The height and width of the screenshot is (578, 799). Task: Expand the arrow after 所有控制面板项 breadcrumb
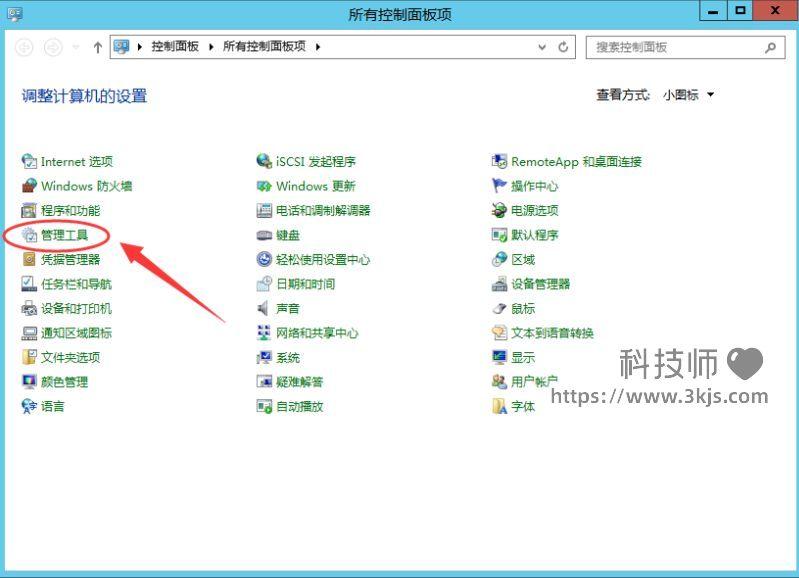318,47
